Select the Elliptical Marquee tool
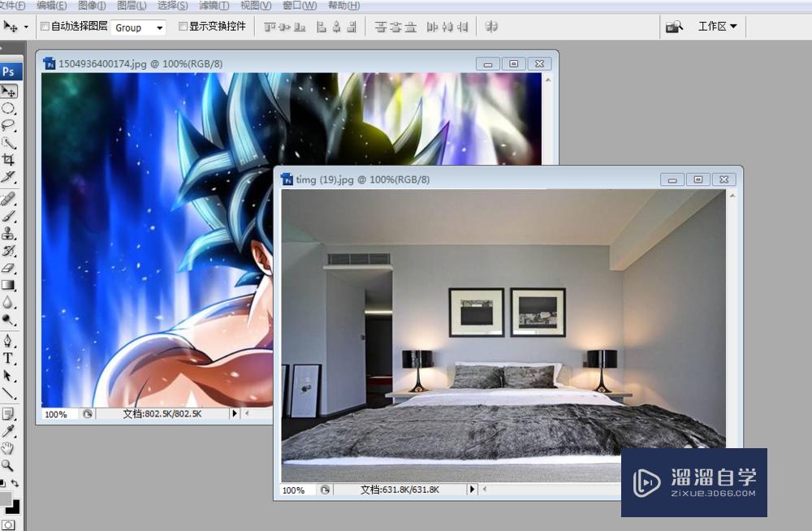 pos(8,109)
